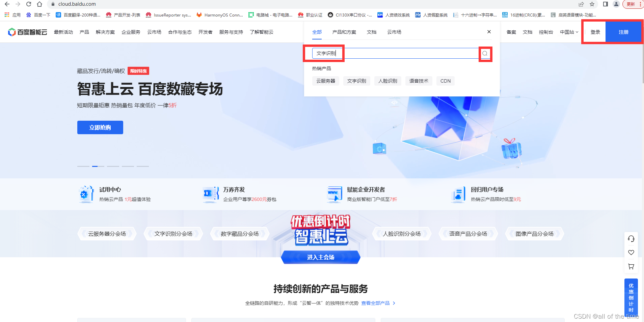This screenshot has height=322, width=644.
Task: Open the 人资绩效系统 bookmark
Action: tap(394, 15)
